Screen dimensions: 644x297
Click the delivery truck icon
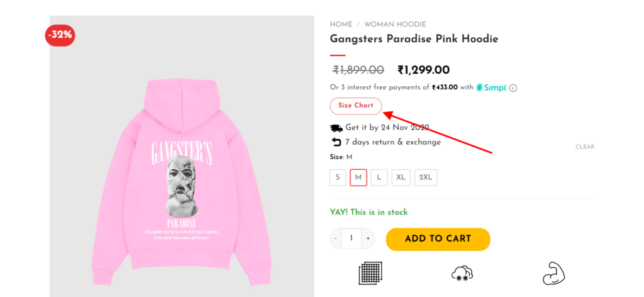[x=336, y=128]
